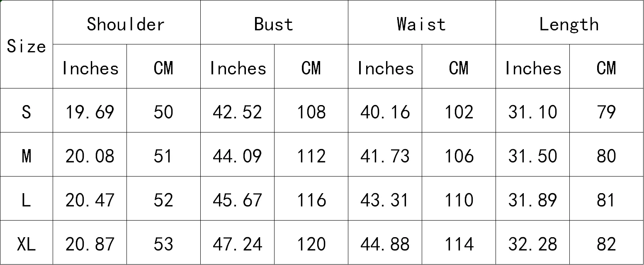Screen dimensions: 644x265
Task: Click the 41.73 waist inches cell
Action: [x=385, y=155]
